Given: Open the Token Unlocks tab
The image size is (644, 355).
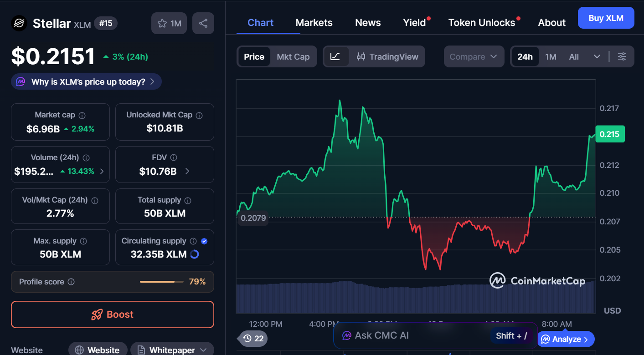Looking at the screenshot, I should (x=481, y=22).
